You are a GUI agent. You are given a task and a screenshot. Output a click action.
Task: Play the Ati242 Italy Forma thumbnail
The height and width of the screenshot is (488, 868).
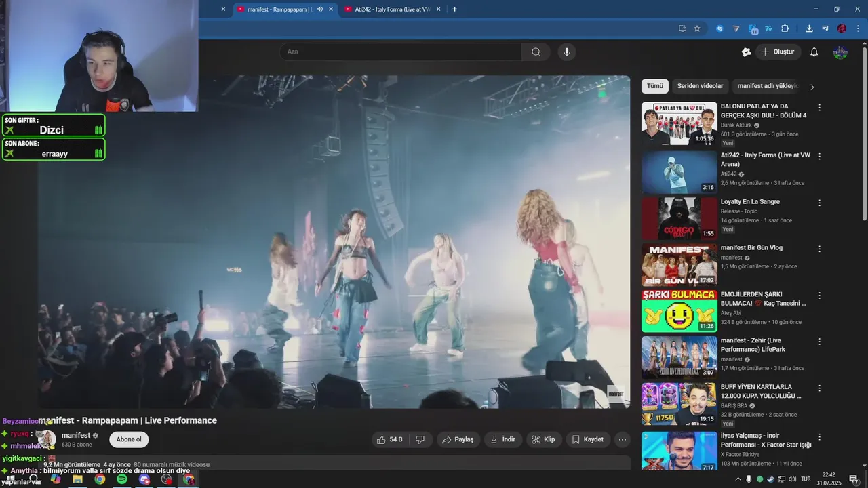679,172
